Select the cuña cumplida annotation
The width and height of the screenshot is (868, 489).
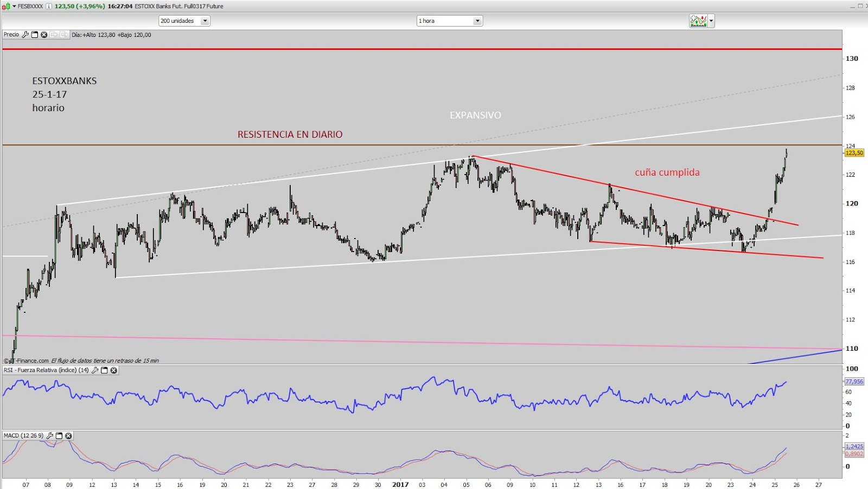click(x=667, y=172)
